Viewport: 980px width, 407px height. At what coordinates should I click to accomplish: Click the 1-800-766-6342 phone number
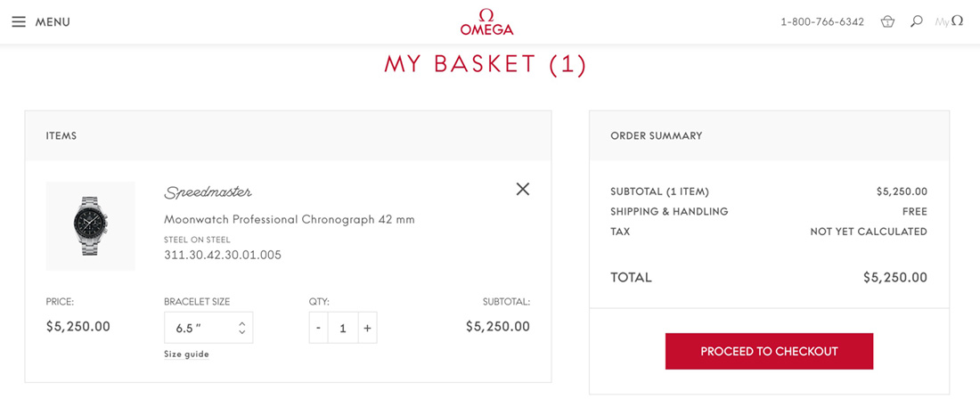coord(821,22)
